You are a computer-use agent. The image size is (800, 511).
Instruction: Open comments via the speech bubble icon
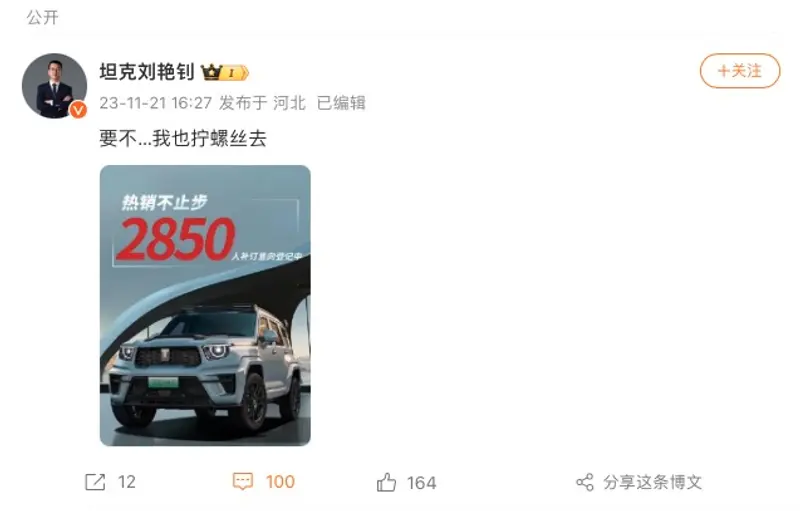243,481
